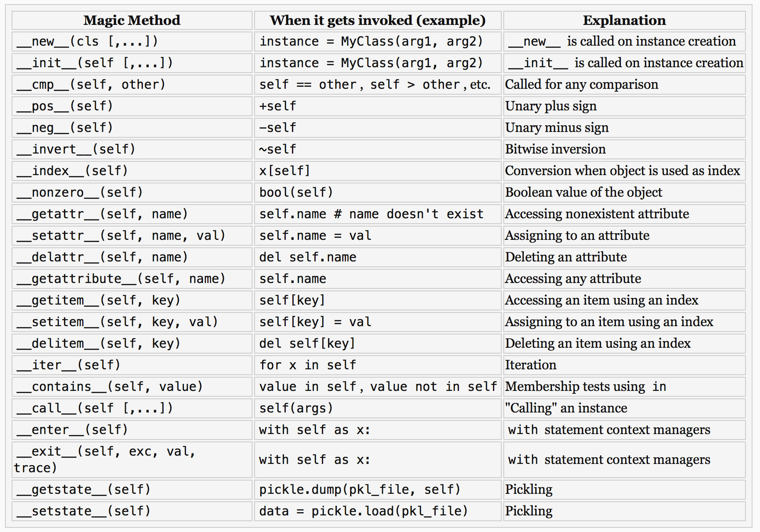Click the 'When it gets invoked (example)' header

tap(377, 20)
